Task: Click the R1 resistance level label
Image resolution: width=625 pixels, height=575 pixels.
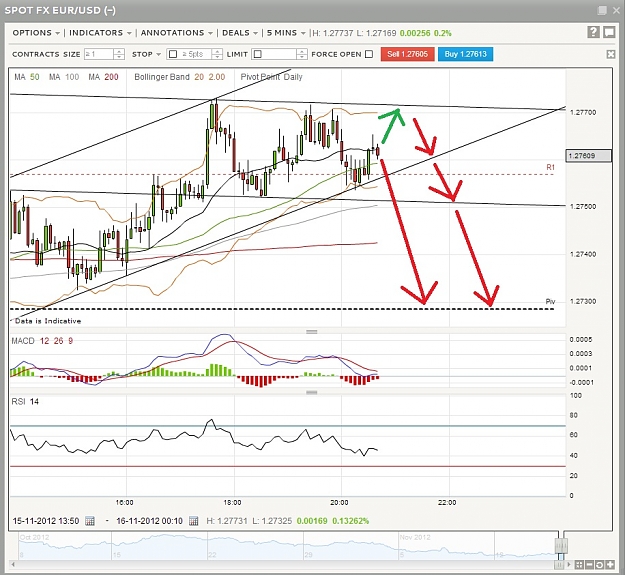Action: pyautogui.click(x=550, y=167)
